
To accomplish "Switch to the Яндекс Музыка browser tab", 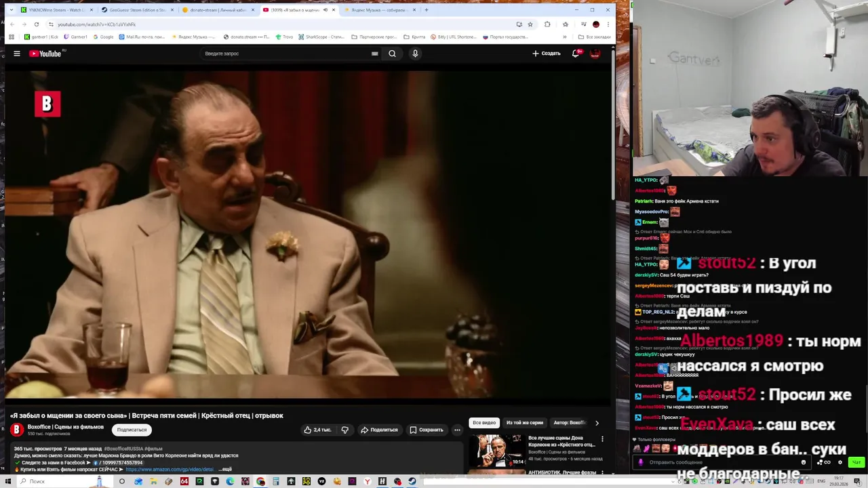I will coord(380,10).
